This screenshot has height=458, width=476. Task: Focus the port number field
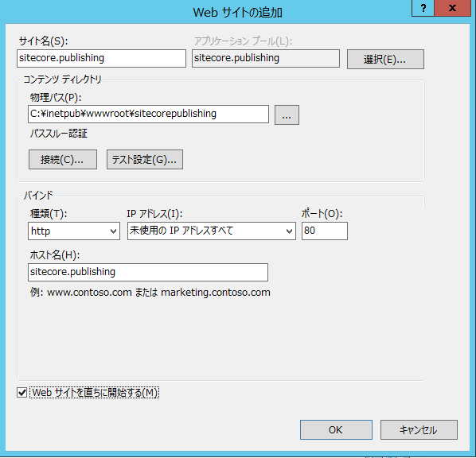(325, 231)
